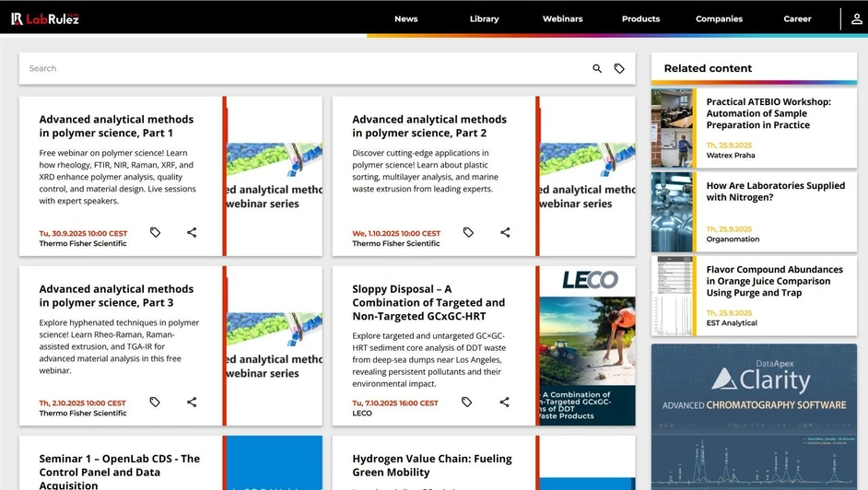The width and height of the screenshot is (868, 490).
Task: Open Advanced analytical methods Part 2 title
Action: tap(429, 126)
